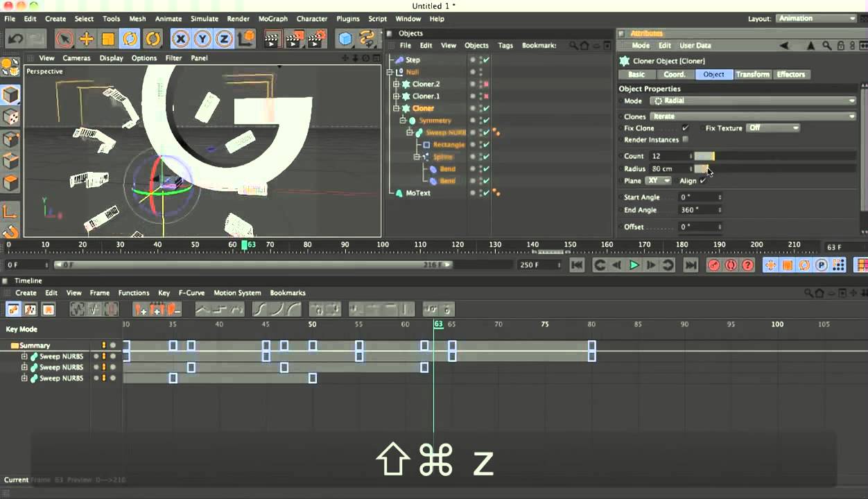The image size is (868, 499).
Task: Open the Layout dropdown set to Animation
Action: pos(816,19)
